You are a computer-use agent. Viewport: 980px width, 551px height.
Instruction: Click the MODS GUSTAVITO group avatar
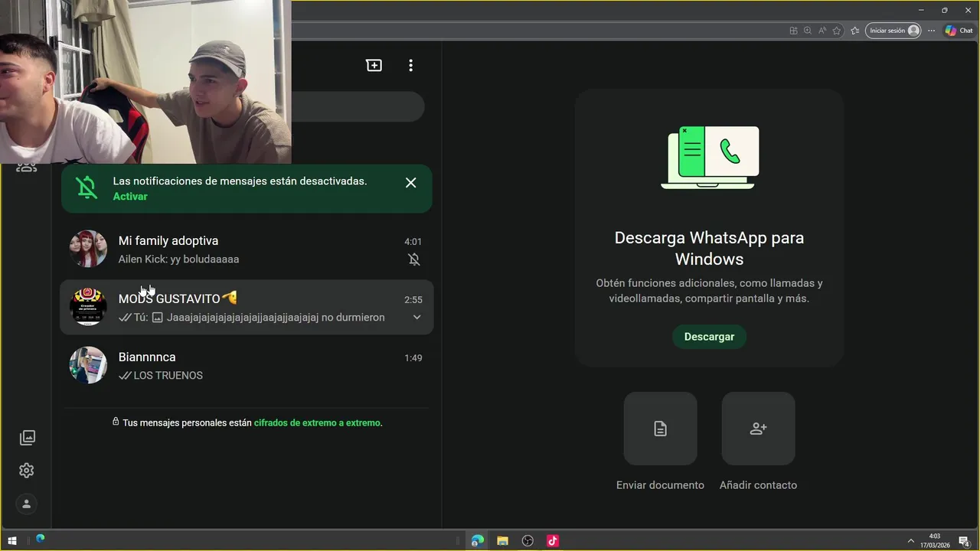(x=88, y=307)
